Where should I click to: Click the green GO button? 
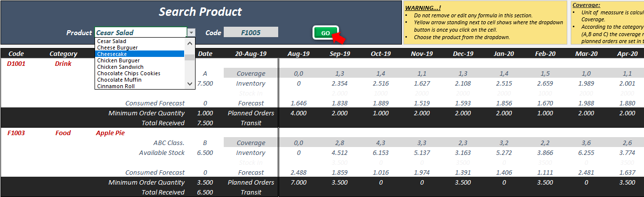[326, 33]
